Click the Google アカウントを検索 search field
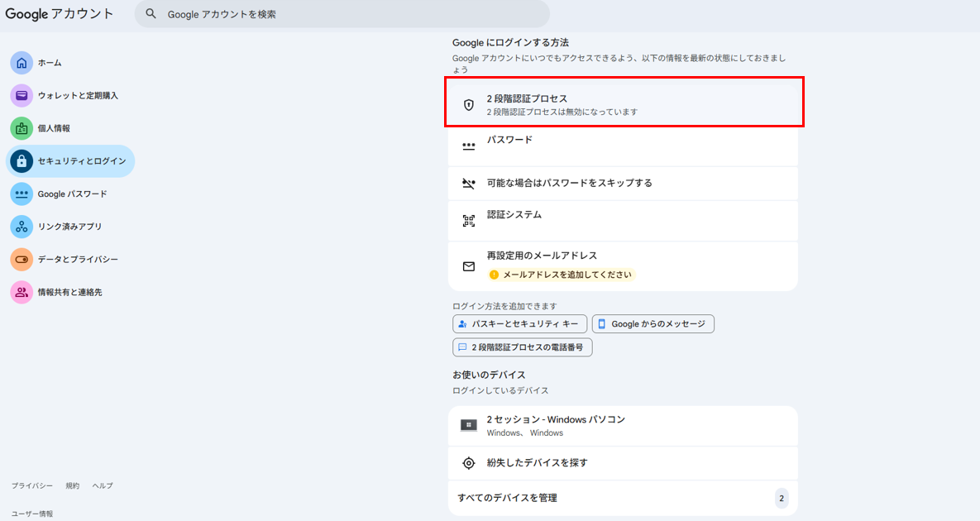The width and height of the screenshot is (980, 521). pyautogui.click(x=342, y=14)
